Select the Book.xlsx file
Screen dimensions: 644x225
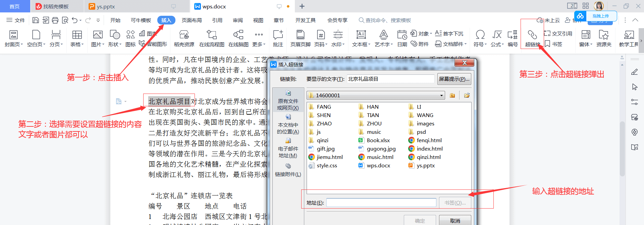point(374,140)
